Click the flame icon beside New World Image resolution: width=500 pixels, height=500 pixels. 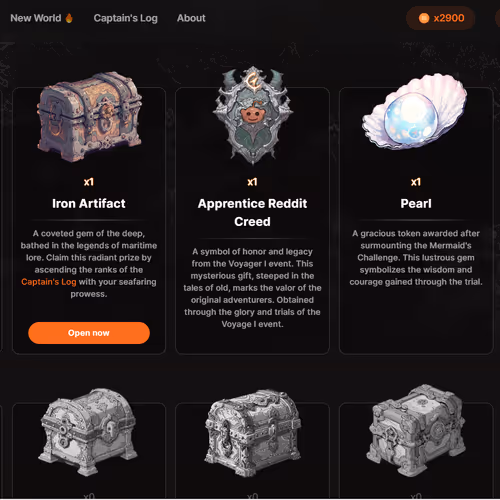(x=69, y=18)
